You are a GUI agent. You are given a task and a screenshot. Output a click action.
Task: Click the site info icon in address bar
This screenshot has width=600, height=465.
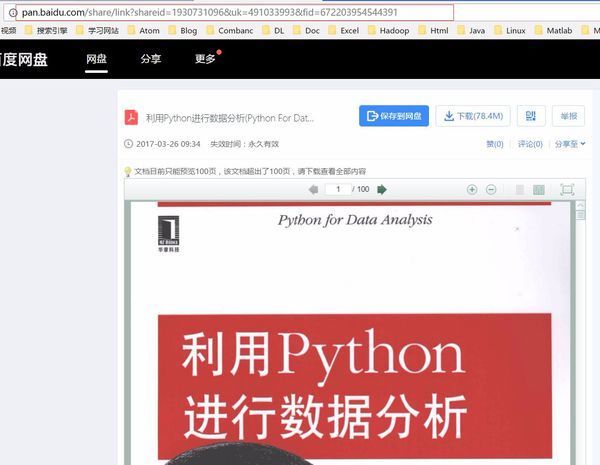coord(12,13)
